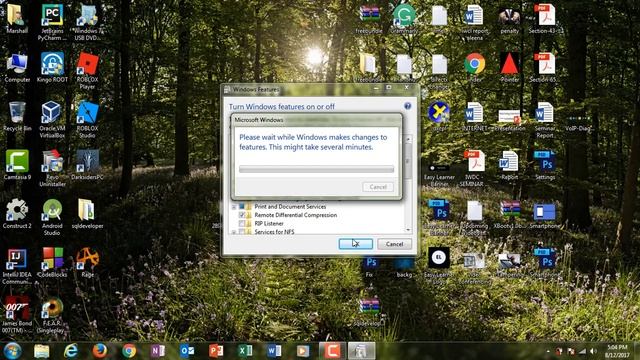Select 'Print and Document Services' text

[290, 207]
